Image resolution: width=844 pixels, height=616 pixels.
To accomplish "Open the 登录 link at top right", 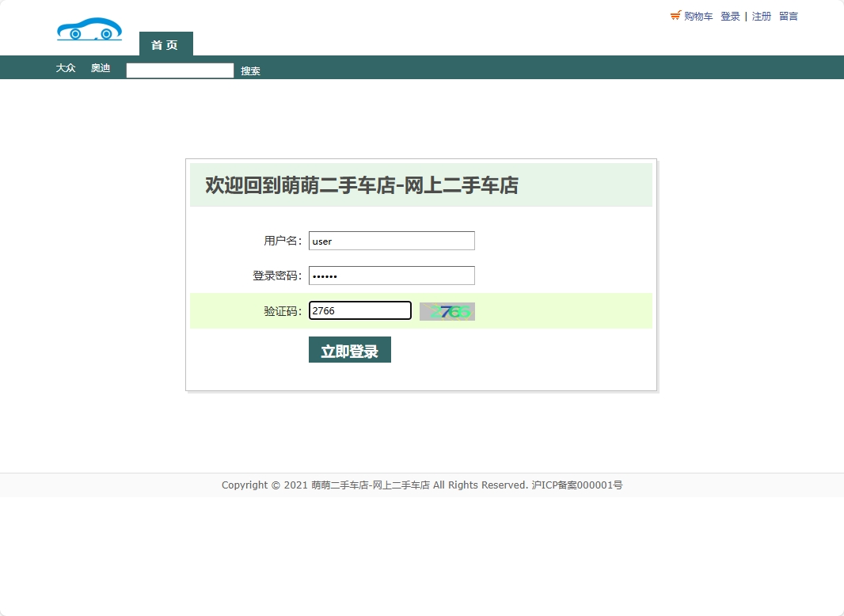I will coord(730,16).
